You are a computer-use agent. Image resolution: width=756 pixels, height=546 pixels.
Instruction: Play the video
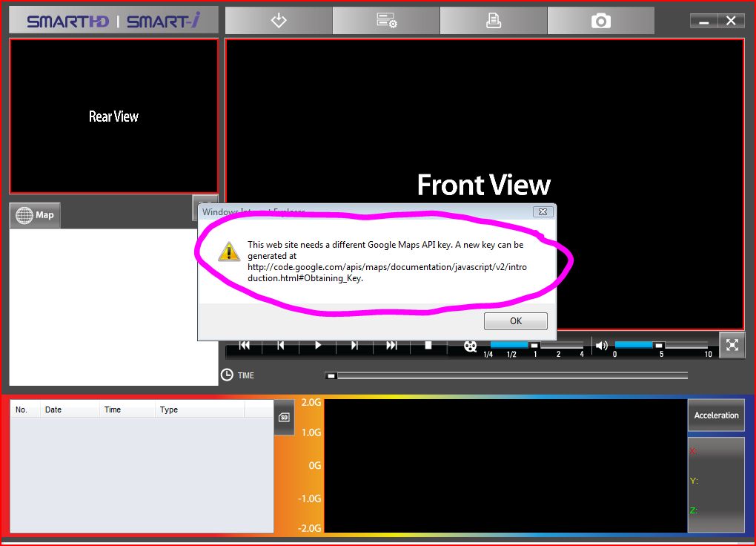[318, 346]
